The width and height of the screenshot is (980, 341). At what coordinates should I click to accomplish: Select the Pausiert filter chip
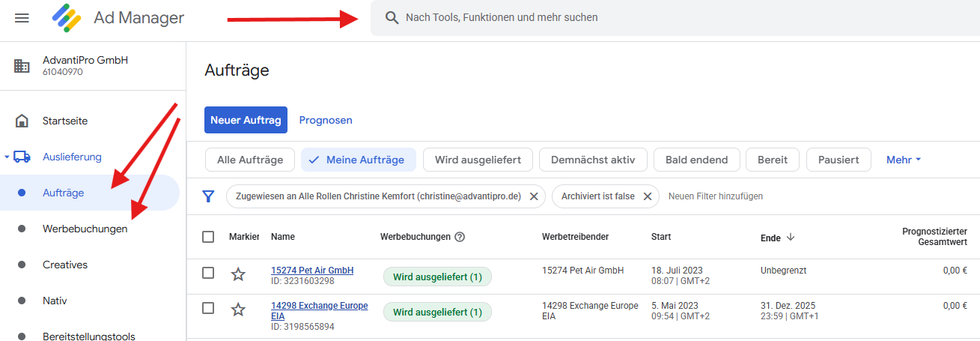[839, 160]
